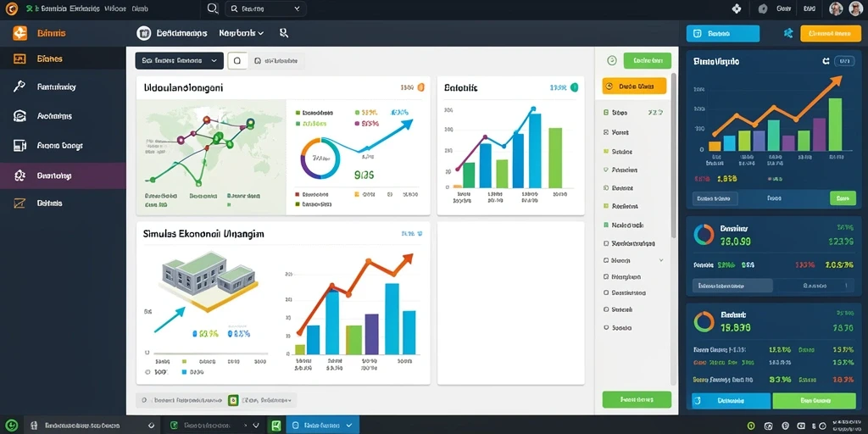
Task: Open the top search dropdown field
Action: [265, 8]
